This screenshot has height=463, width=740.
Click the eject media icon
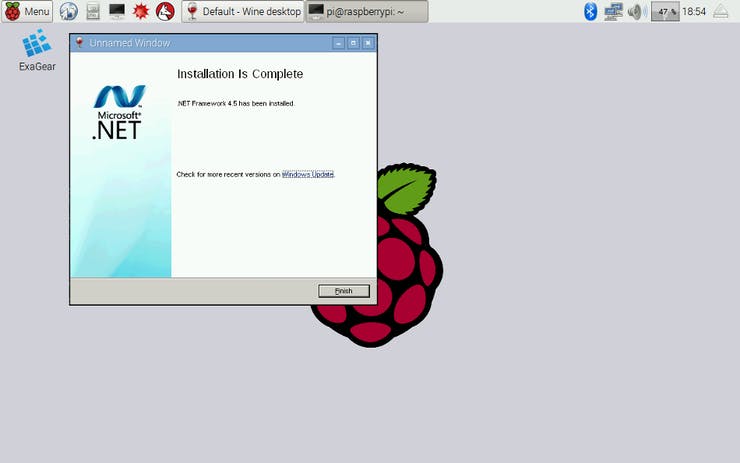(x=723, y=12)
